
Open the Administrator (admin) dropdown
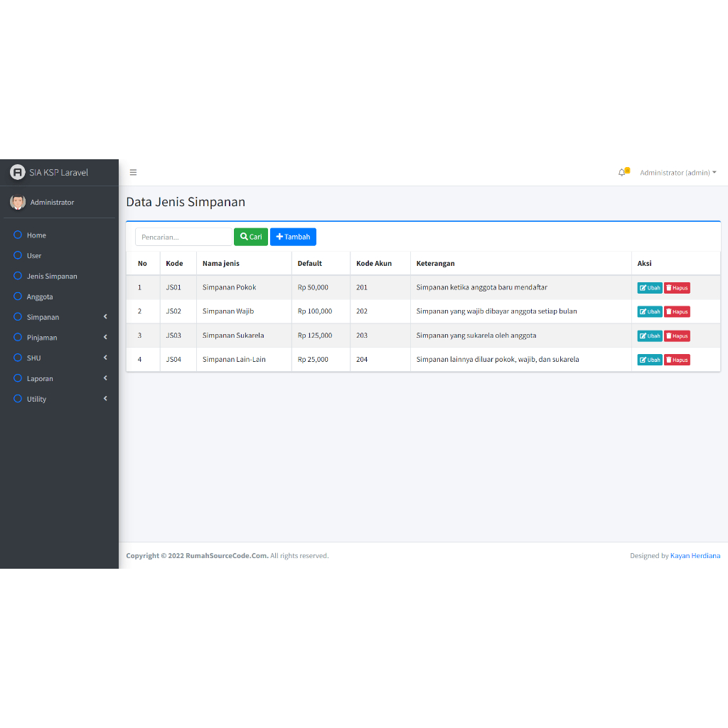point(678,173)
